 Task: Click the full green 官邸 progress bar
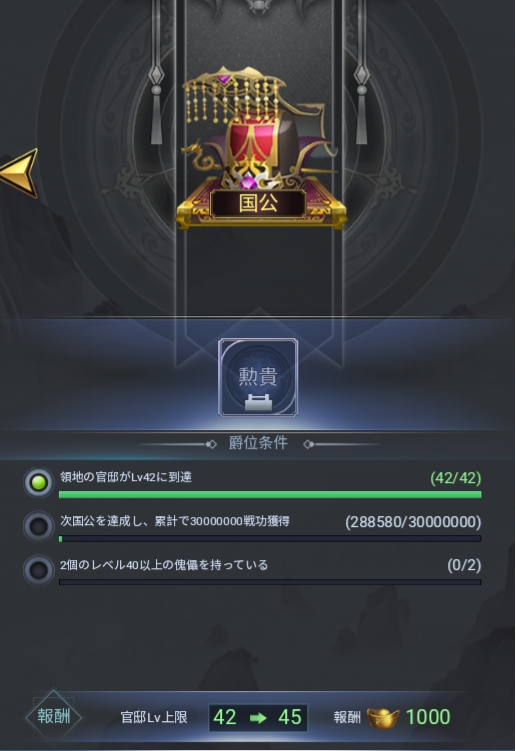point(270,494)
